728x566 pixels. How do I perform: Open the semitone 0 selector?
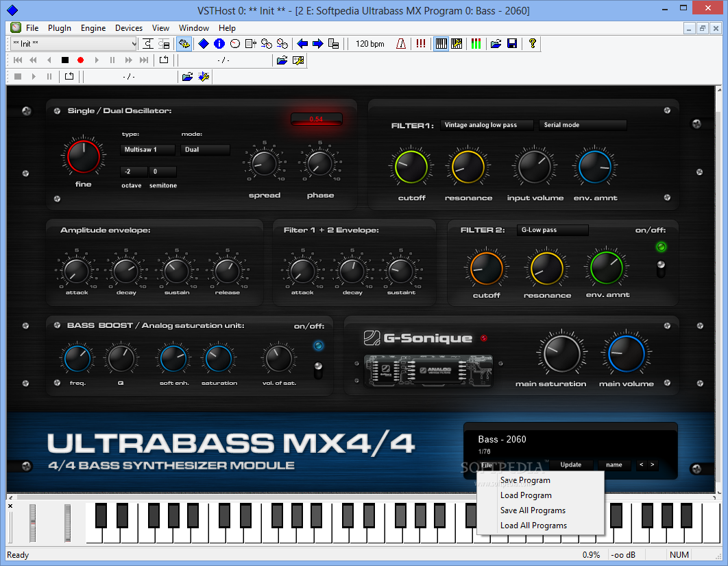click(162, 172)
